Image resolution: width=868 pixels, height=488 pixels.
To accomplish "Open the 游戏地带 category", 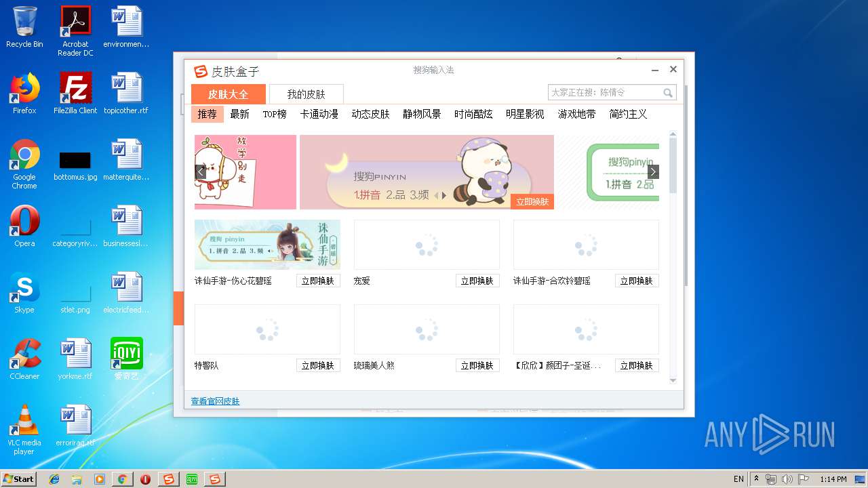I will (x=576, y=114).
